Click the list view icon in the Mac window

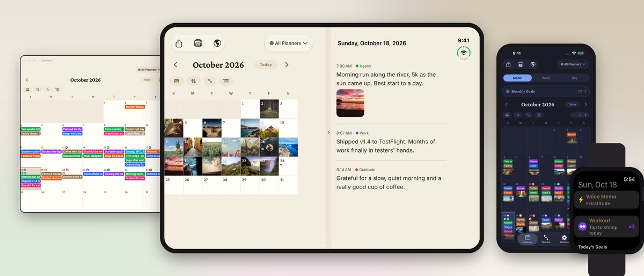point(57,90)
